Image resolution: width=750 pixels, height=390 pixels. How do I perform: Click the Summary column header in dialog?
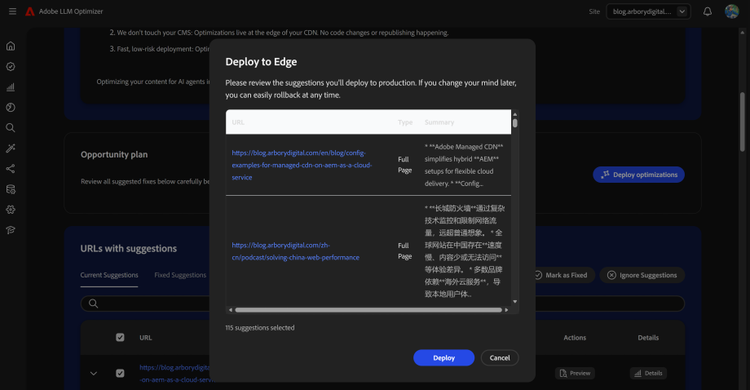(x=439, y=123)
